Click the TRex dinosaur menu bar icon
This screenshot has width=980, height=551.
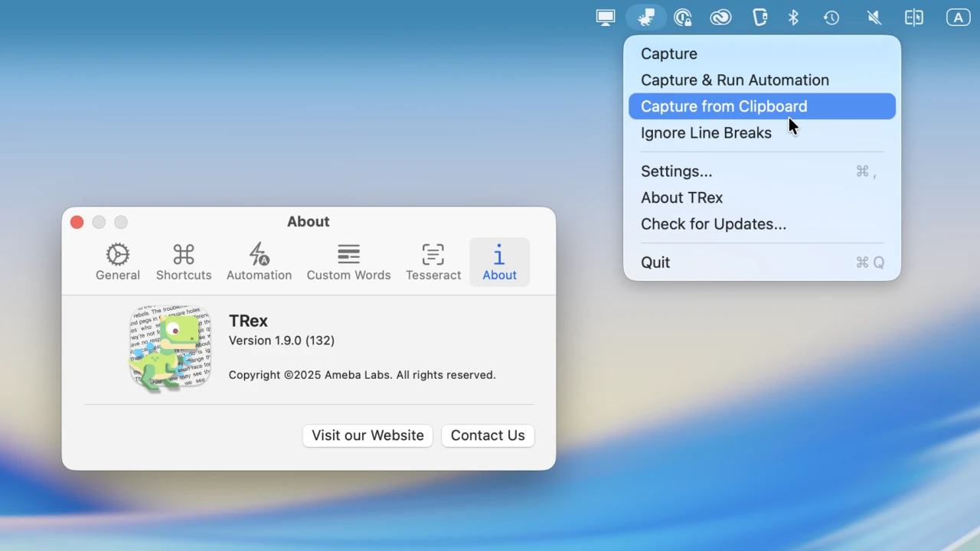tap(646, 18)
